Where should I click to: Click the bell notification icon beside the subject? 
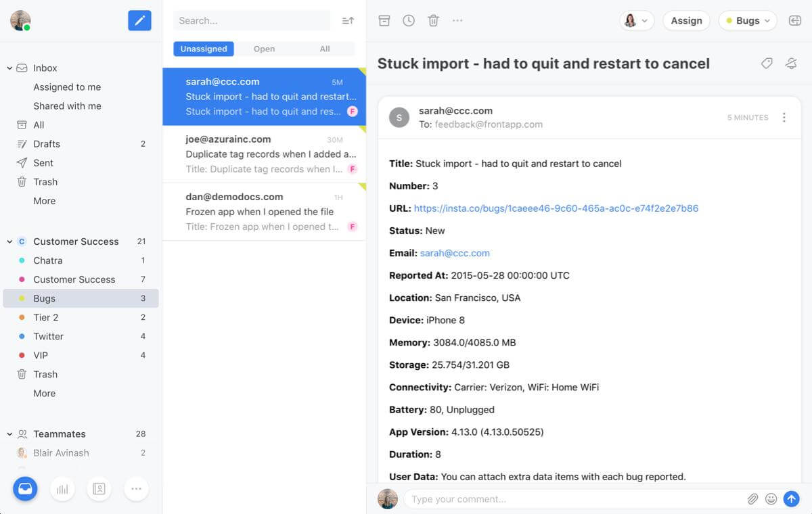pos(791,63)
